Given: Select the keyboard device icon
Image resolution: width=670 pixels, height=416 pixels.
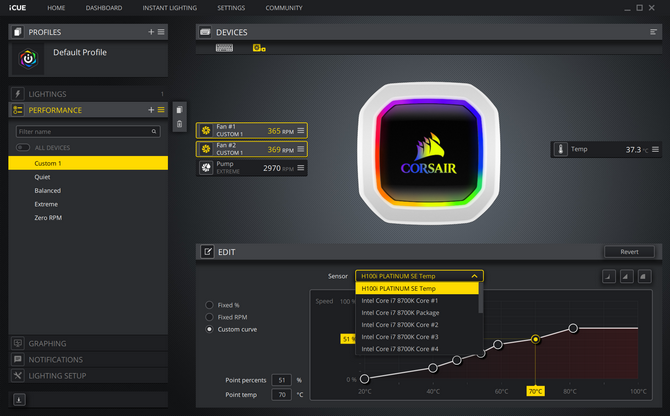Looking at the screenshot, I should tap(224, 48).
